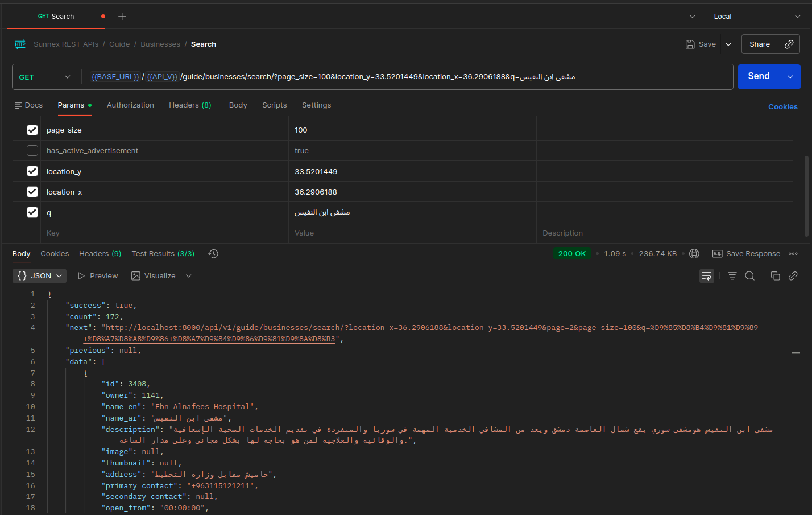Open the Local environment selector
The height and width of the screenshot is (515, 812).
756,17
